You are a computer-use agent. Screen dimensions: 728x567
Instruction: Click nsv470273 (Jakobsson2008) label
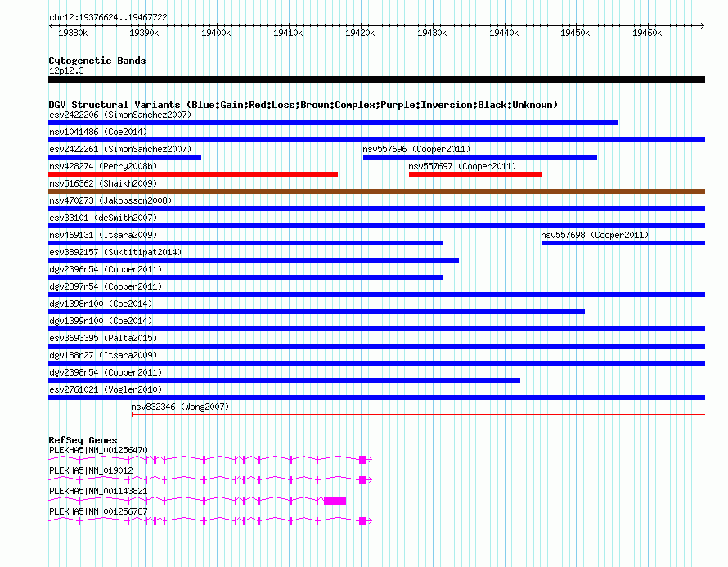(110, 200)
